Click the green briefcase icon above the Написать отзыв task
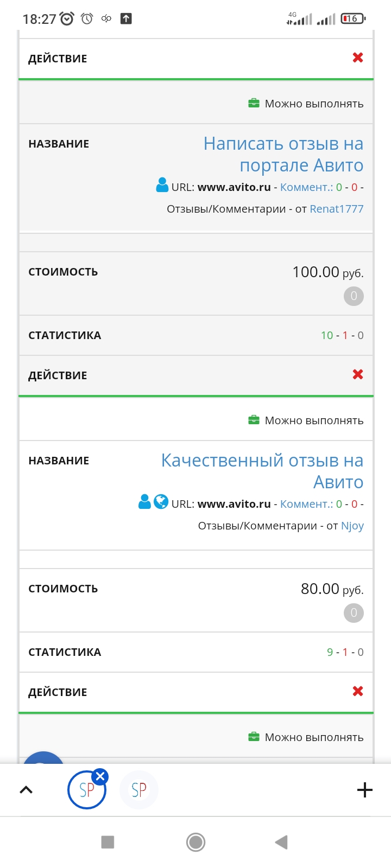The image size is (391, 868). (x=254, y=103)
